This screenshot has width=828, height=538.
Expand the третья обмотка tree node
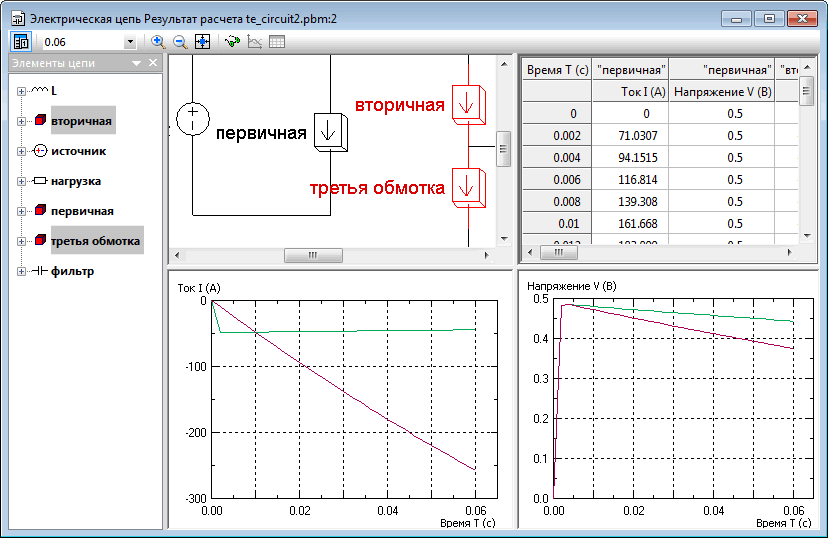(x=21, y=242)
